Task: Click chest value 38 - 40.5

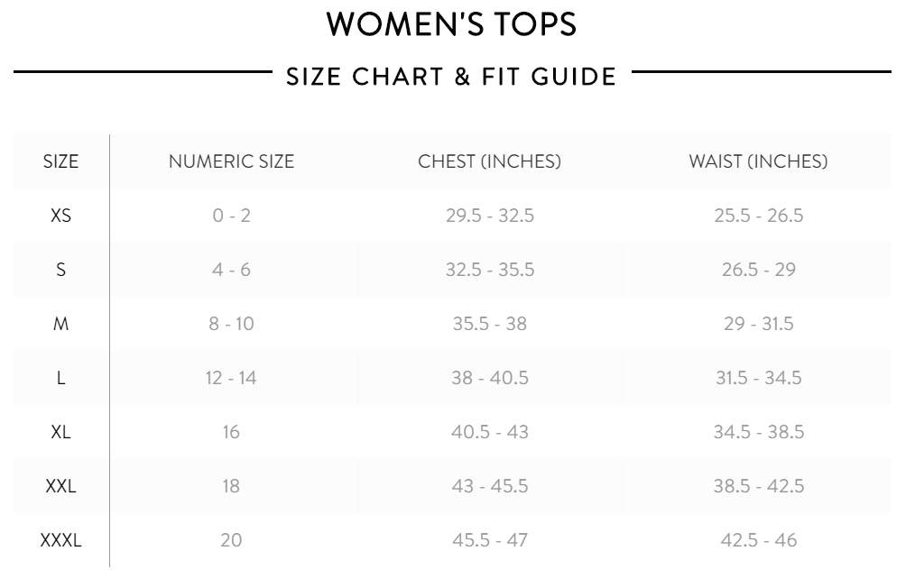Action: [490, 378]
